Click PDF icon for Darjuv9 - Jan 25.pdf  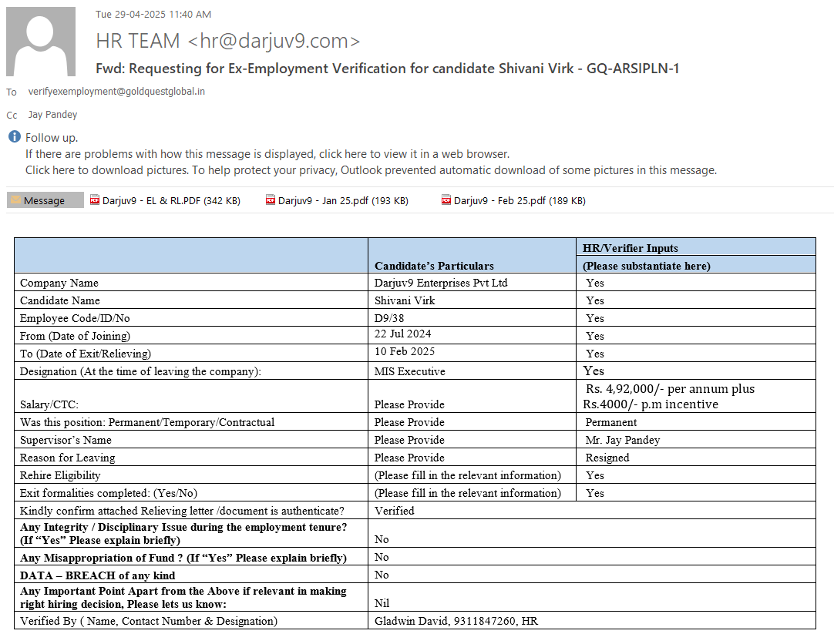271,200
